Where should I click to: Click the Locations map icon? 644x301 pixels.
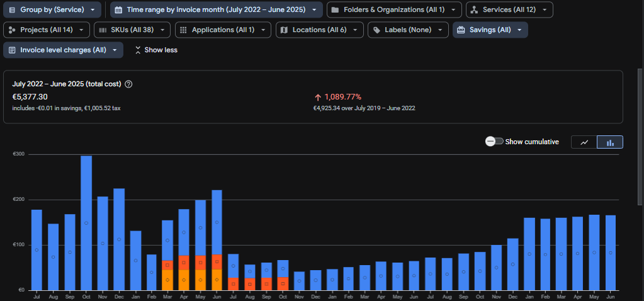click(x=284, y=30)
